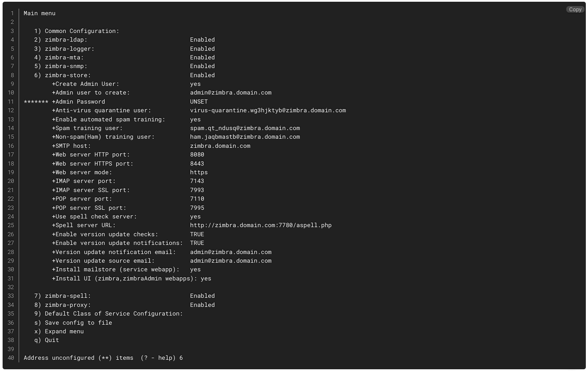Image resolution: width=588 pixels, height=371 pixels.
Task: Click the Web server mode https value
Action: pos(199,172)
